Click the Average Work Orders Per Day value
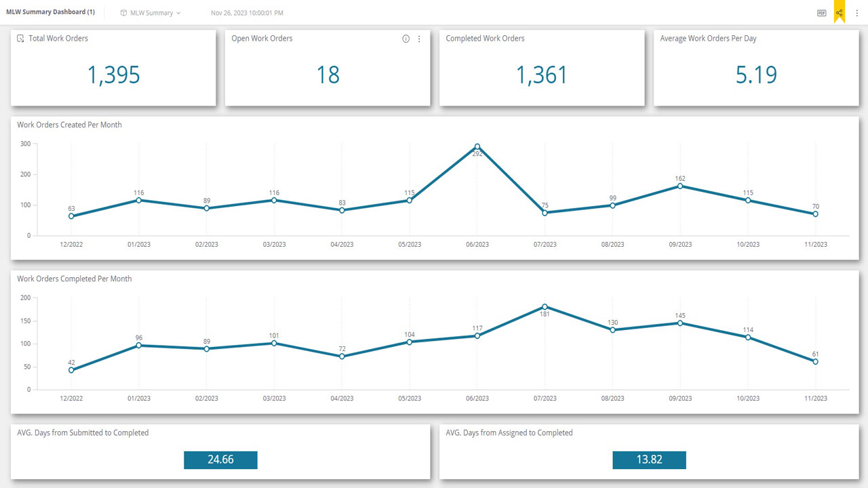868x488 pixels. (756, 75)
